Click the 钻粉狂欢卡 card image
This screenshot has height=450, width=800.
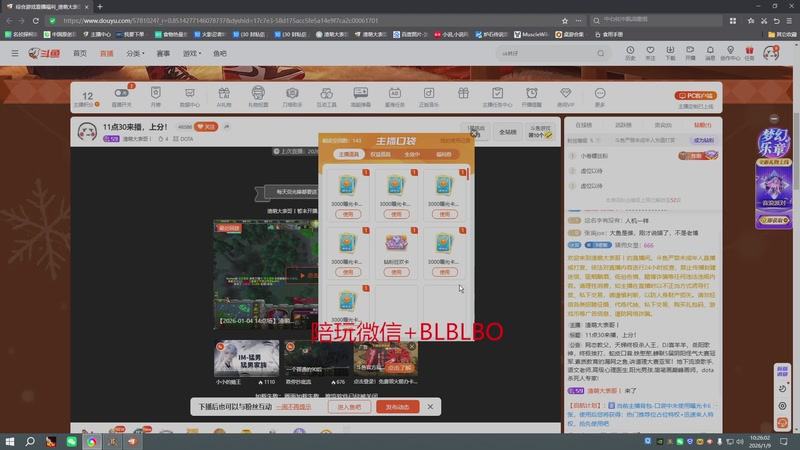396,243
